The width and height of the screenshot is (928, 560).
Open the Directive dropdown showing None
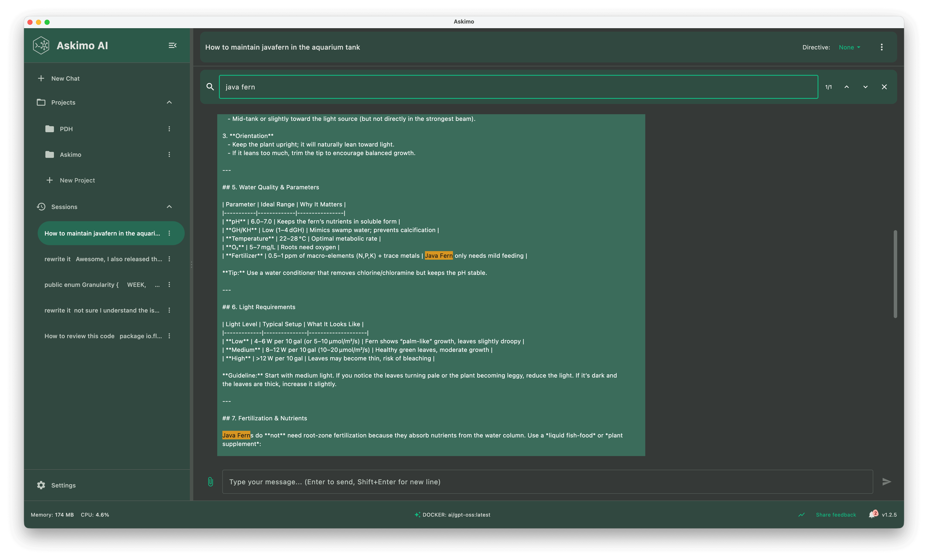pyautogui.click(x=849, y=47)
